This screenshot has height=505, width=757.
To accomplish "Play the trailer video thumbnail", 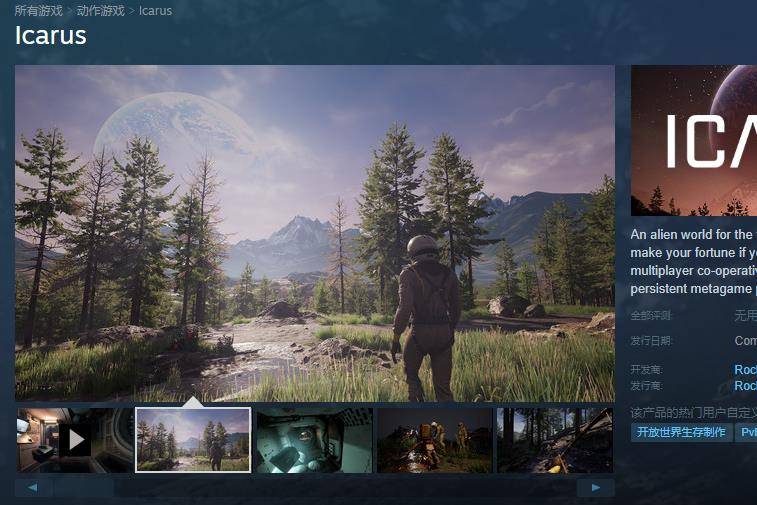I will click(75, 441).
